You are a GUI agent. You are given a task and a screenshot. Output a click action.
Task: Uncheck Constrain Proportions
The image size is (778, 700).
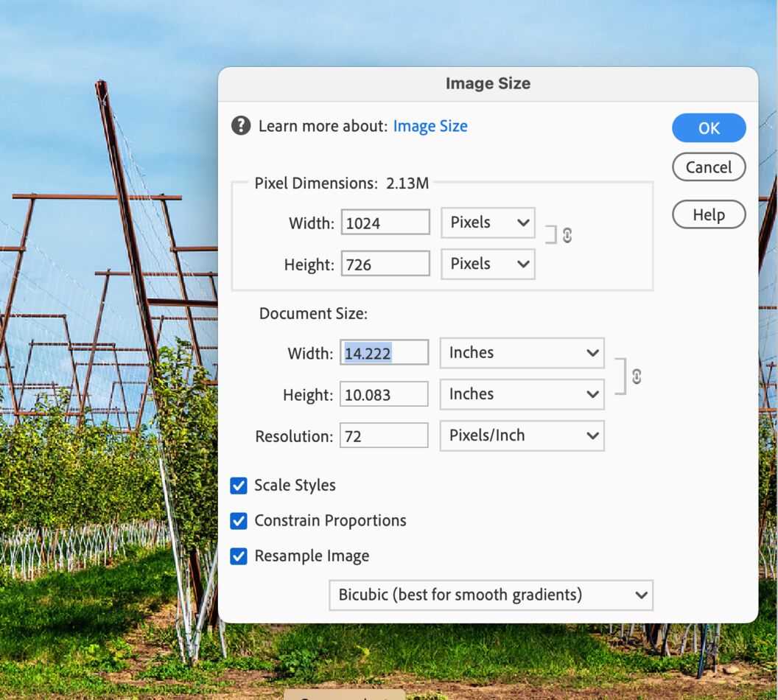(x=238, y=520)
